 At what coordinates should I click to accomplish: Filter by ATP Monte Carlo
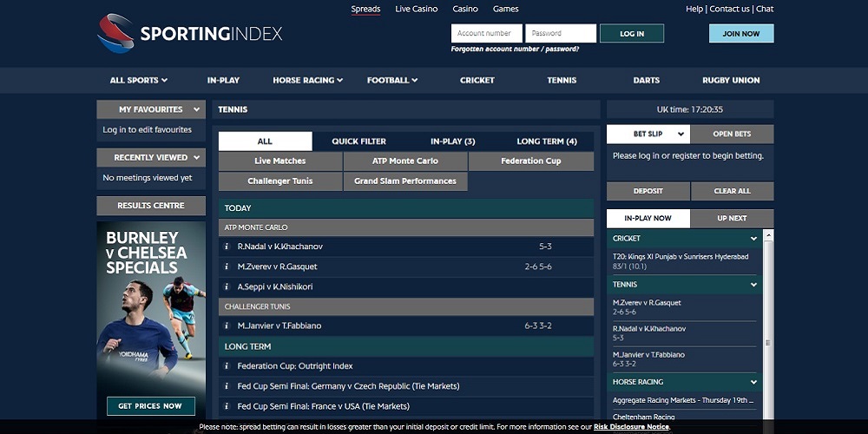pyautogui.click(x=405, y=161)
